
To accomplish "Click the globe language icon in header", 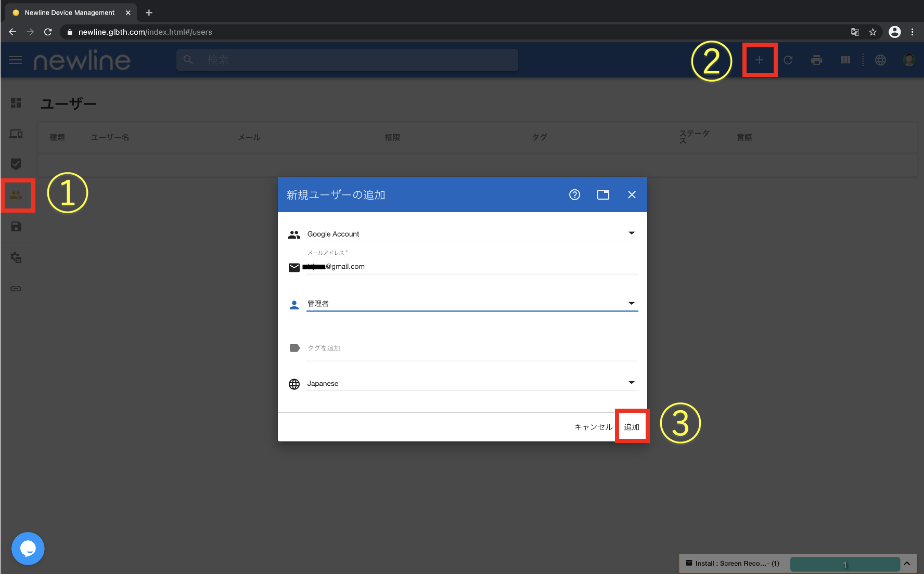I will point(880,60).
